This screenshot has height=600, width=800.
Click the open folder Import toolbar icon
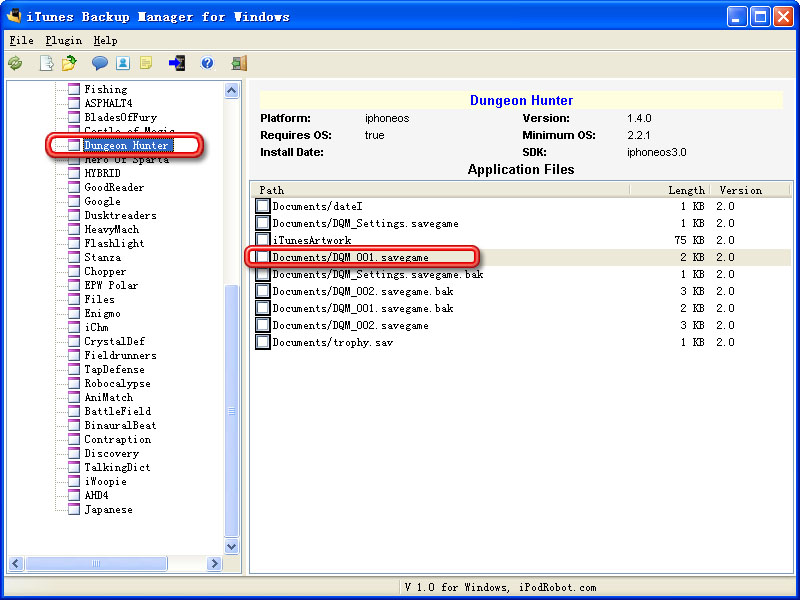69,63
